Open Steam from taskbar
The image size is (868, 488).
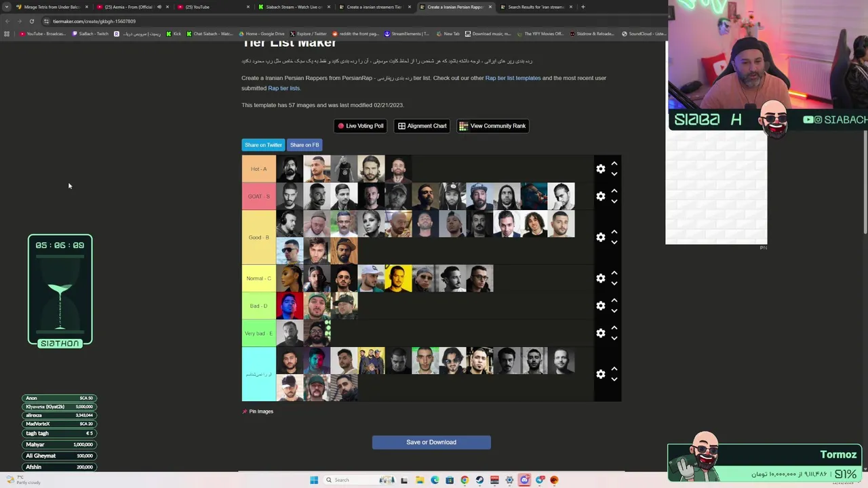[479, 480]
